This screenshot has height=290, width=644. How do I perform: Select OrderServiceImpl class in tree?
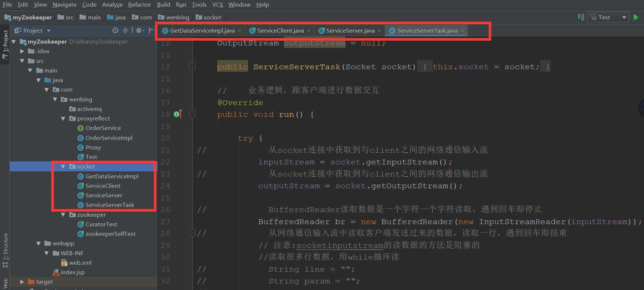(x=105, y=138)
